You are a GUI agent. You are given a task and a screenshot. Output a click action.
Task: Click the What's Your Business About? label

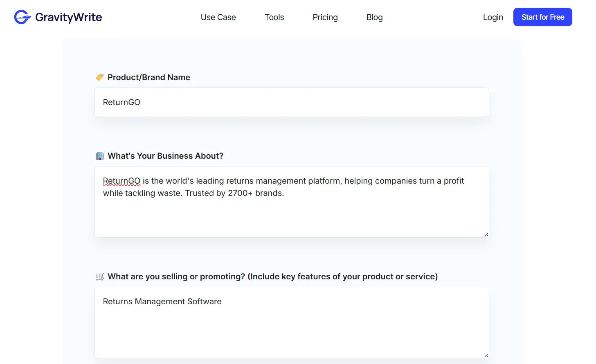[166, 156]
